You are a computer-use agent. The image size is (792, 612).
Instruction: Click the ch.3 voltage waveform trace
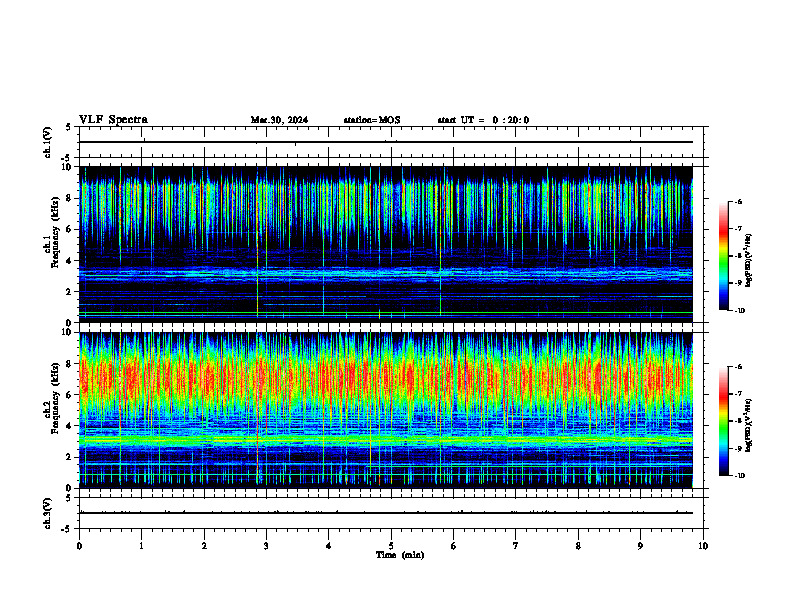pos(386,513)
